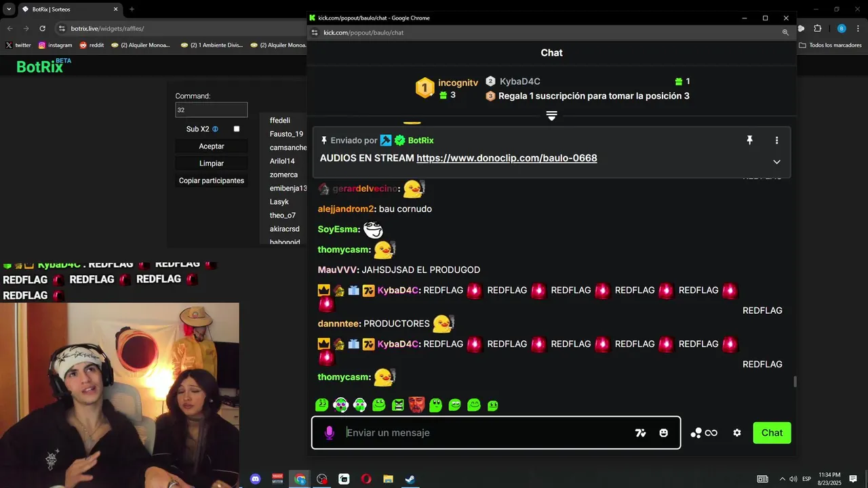Open the '(2) 1 Ambiente Divis...' bookmark

point(211,45)
